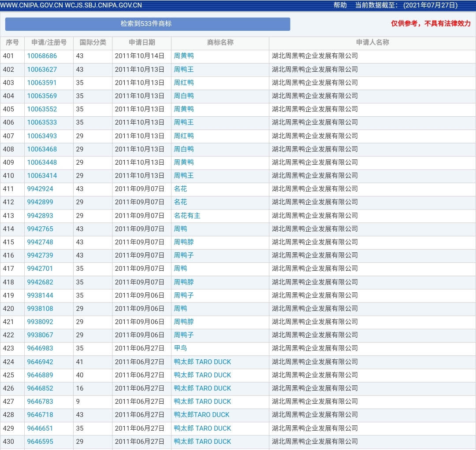Screen dimensions: 476x450
Task: Open registration number 9646889
Action: point(40,375)
